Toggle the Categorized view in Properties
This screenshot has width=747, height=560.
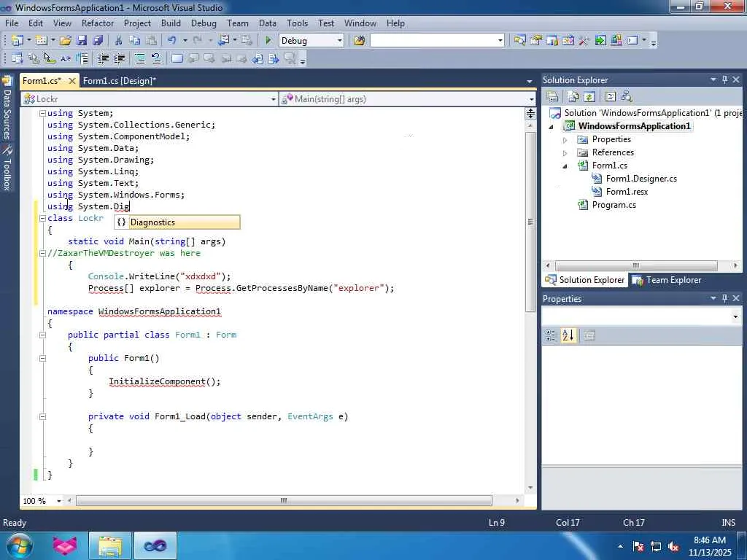(x=551, y=335)
